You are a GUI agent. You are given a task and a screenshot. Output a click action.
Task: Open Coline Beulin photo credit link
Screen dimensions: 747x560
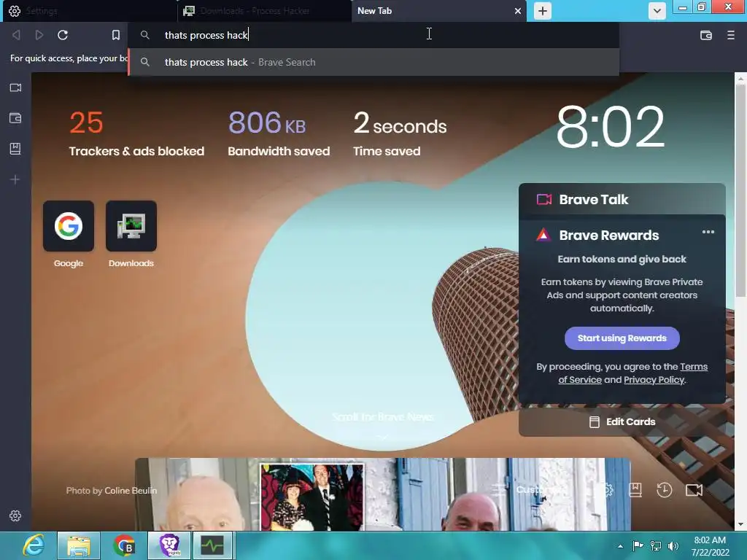131,491
